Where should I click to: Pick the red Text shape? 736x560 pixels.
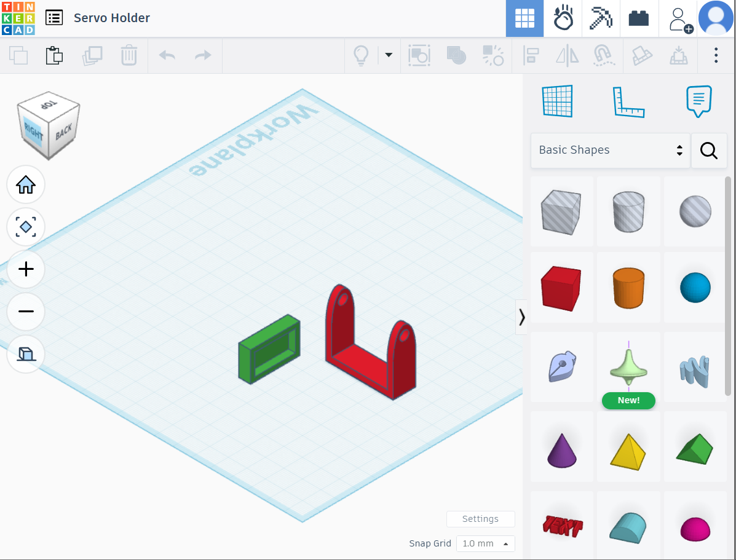561,526
